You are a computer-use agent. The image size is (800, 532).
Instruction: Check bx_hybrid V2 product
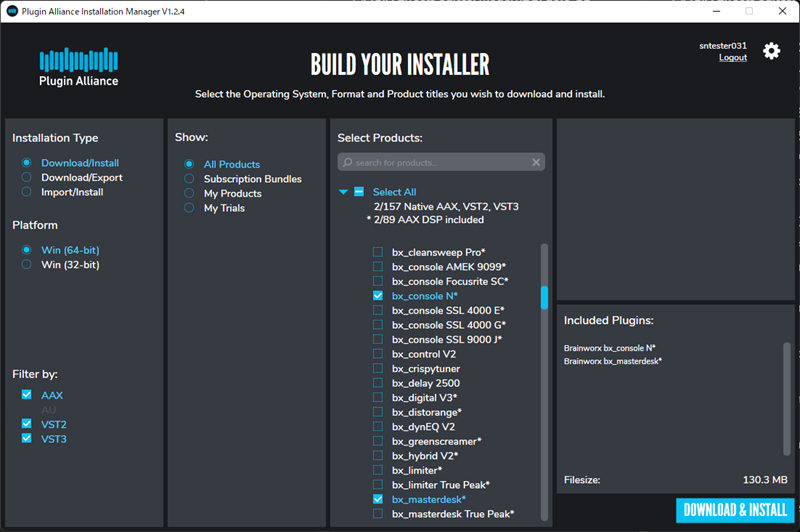click(x=378, y=455)
